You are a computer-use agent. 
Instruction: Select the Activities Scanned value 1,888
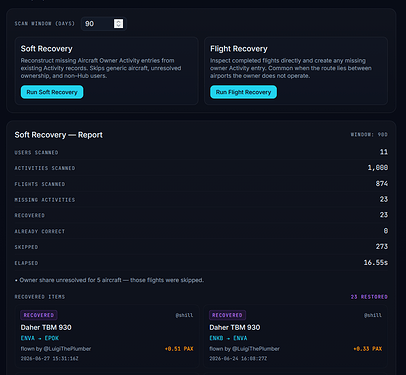tap(378, 168)
